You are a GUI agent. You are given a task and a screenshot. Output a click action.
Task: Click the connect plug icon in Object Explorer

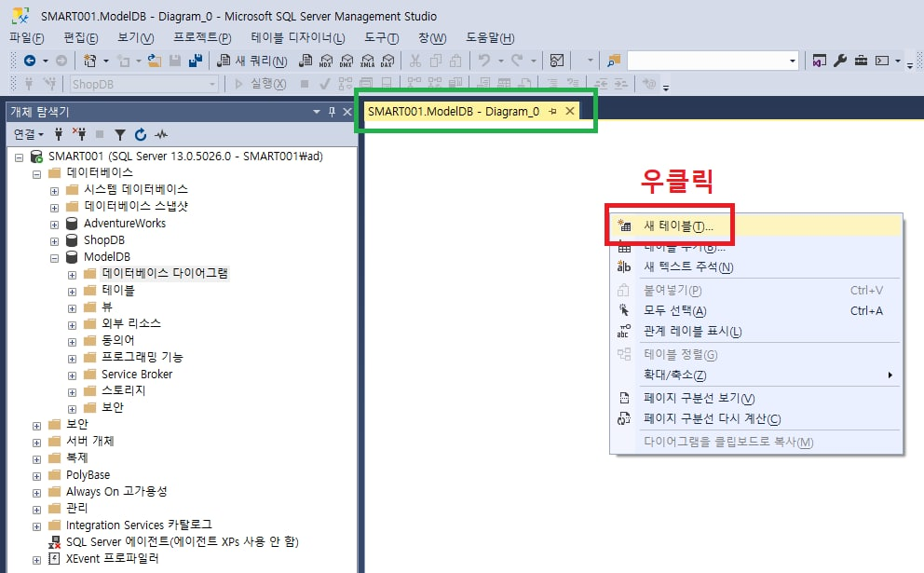tap(59, 134)
